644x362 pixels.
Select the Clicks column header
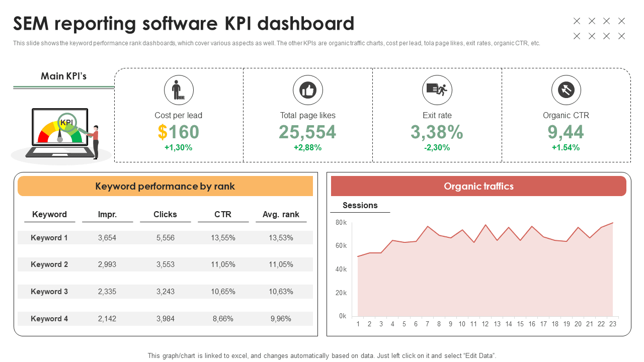point(165,214)
